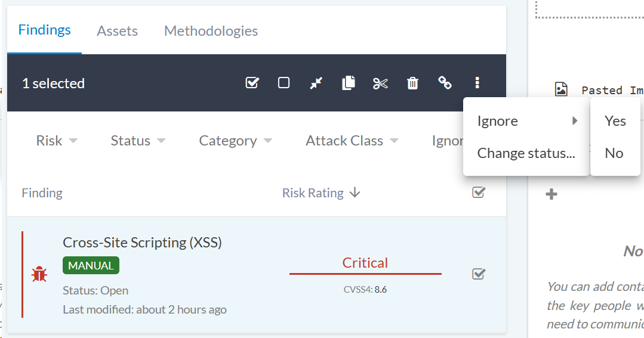
Task: Click the scissors cut icon
Action: point(380,83)
